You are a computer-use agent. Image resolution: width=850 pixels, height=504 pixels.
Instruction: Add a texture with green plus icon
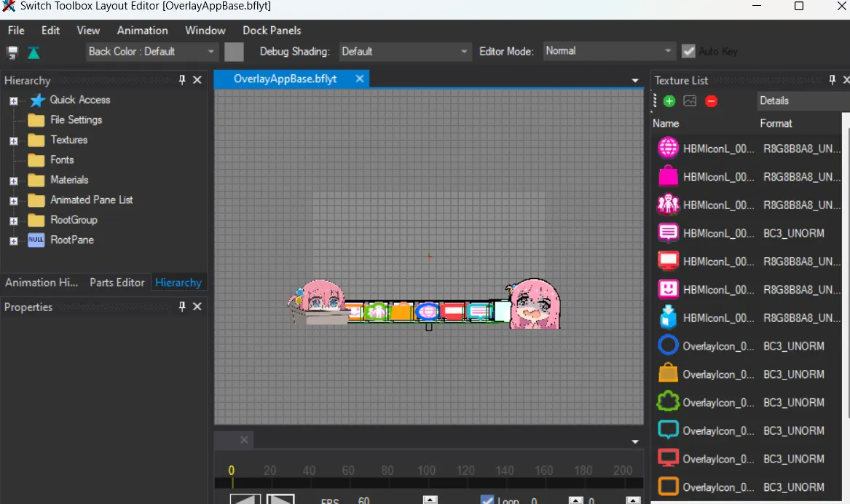coord(669,101)
